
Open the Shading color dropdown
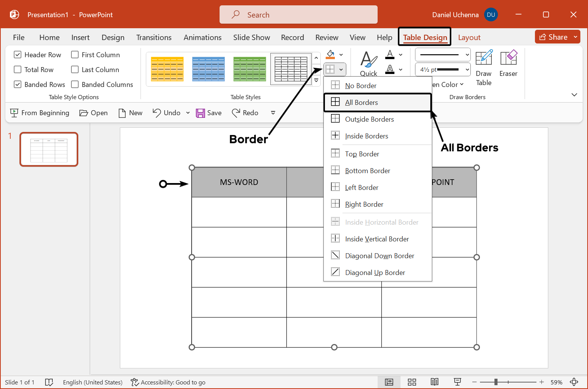(x=341, y=54)
